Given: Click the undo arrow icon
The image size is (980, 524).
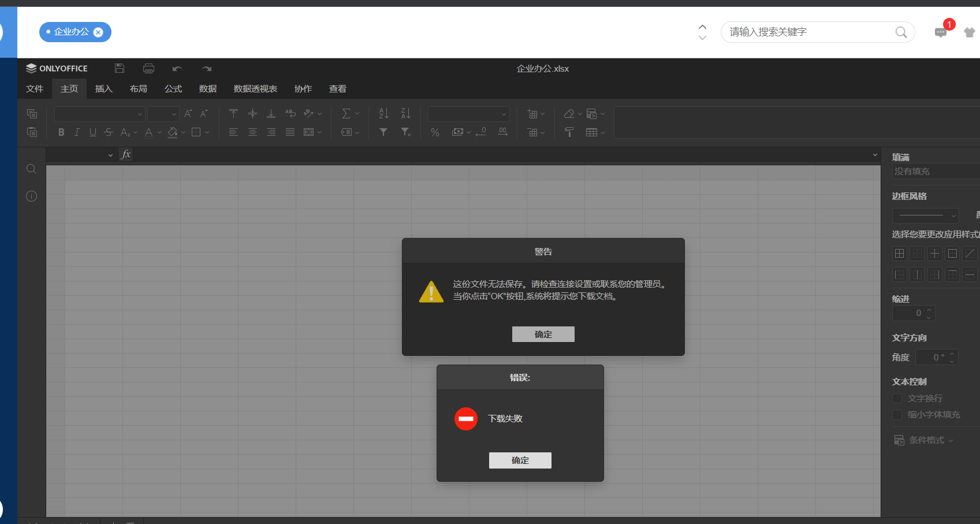Looking at the screenshot, I should coord(177,69).
